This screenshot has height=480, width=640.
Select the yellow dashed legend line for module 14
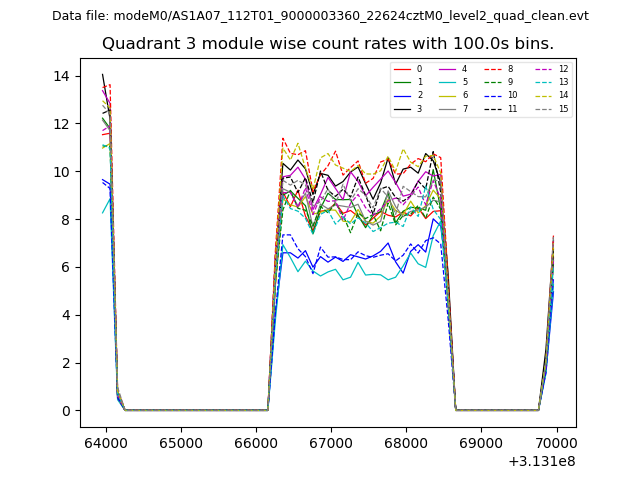[543, 95]
